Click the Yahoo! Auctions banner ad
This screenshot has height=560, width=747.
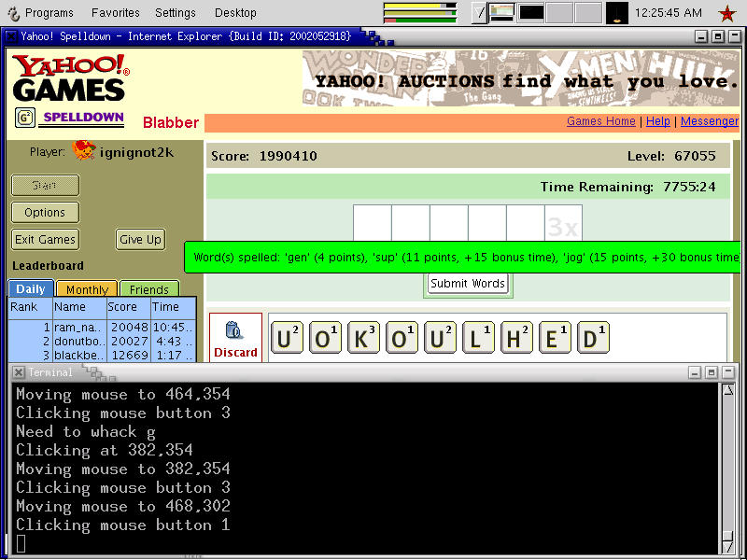point(521,78)
